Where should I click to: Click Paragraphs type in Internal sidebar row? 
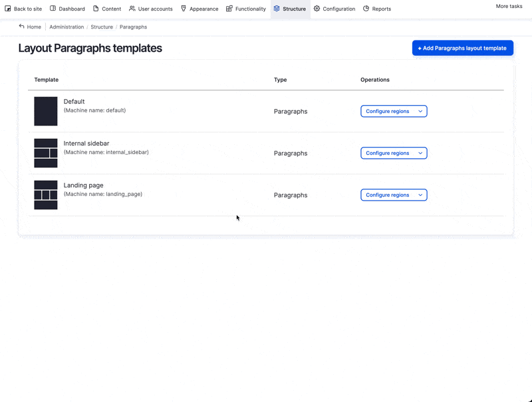tap(291, 153)
